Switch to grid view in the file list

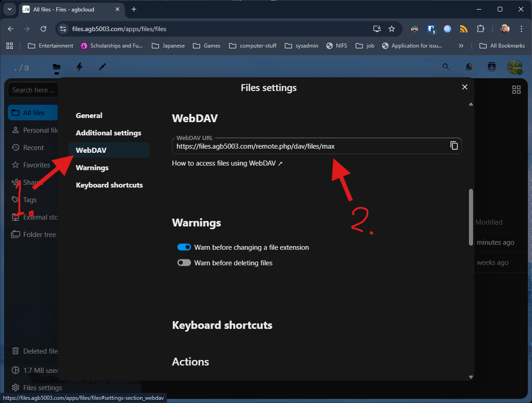pos(516,90)
